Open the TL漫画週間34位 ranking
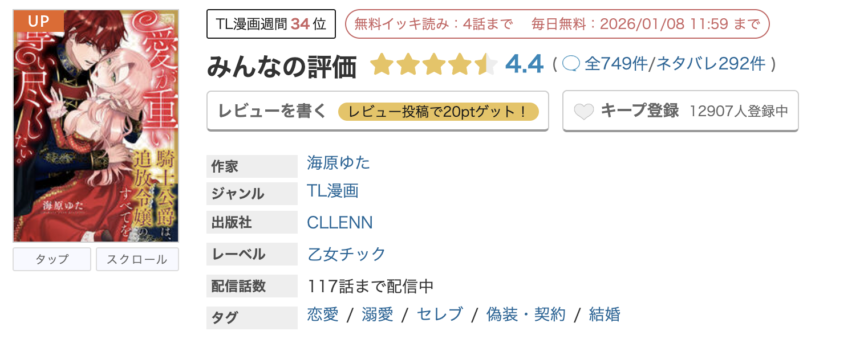Viewport: 868px width, 343px height. coord(271,24)
